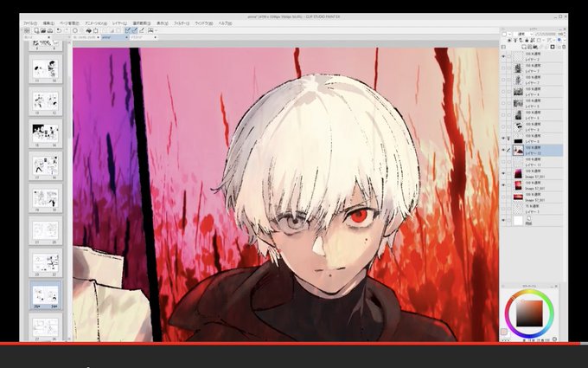This screenshot has height=368, width=588.
Task: Toggle Lock Transparent Pixels icon
Action: [x=533, y=40]
